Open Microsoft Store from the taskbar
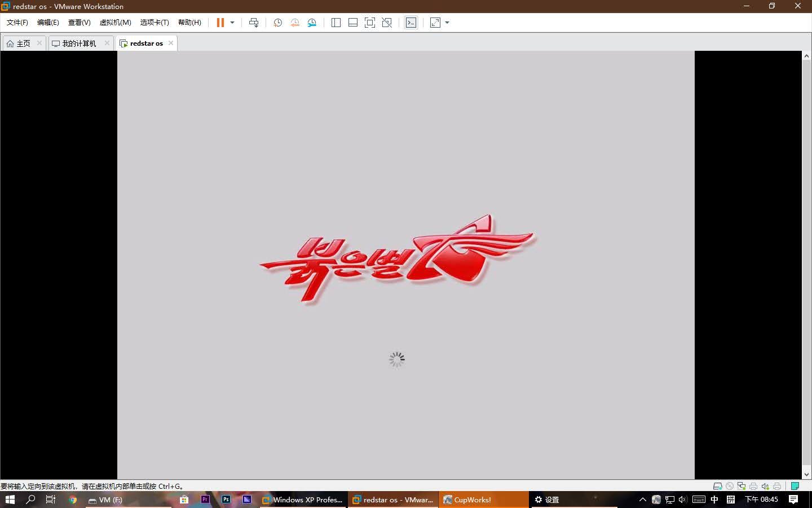The image size is (812, 508). [x=184, y=500]
